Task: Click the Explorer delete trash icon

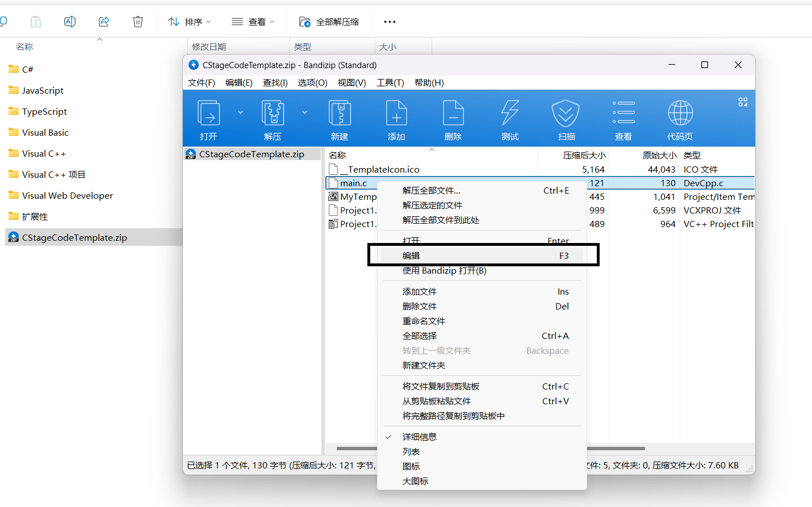Action: click(138, 22)
